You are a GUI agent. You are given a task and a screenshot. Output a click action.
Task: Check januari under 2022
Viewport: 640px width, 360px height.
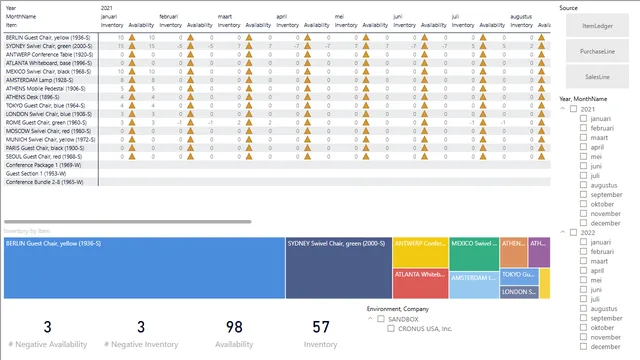[583, 242]
